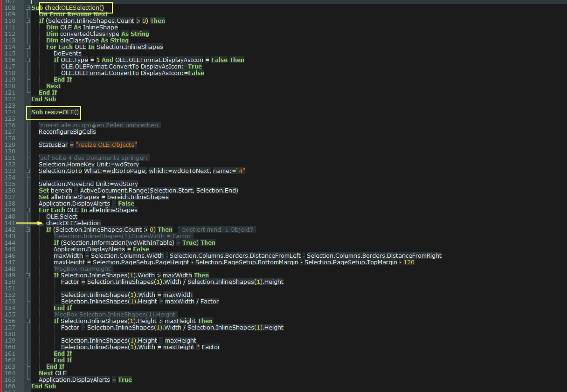The image size is (567, 392).
Task: Click 'Application.DisplayAlerts = True' line
Action: click(85, 380)
